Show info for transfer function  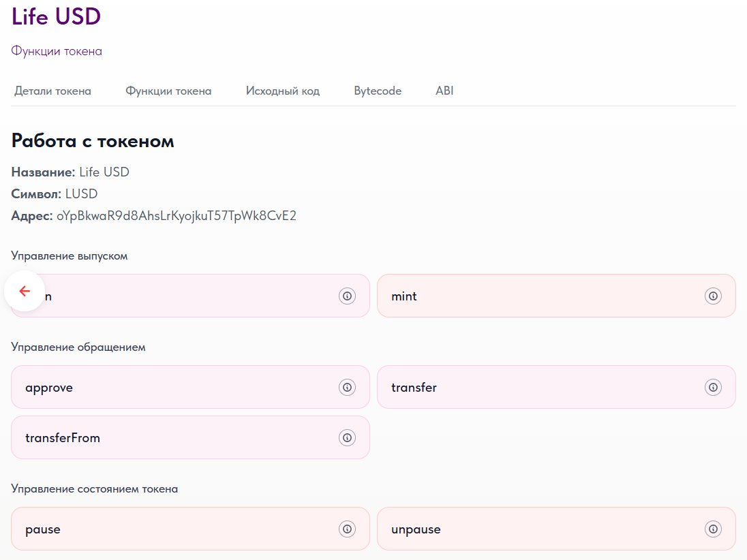pyautogui.click(x=713, y=387)
